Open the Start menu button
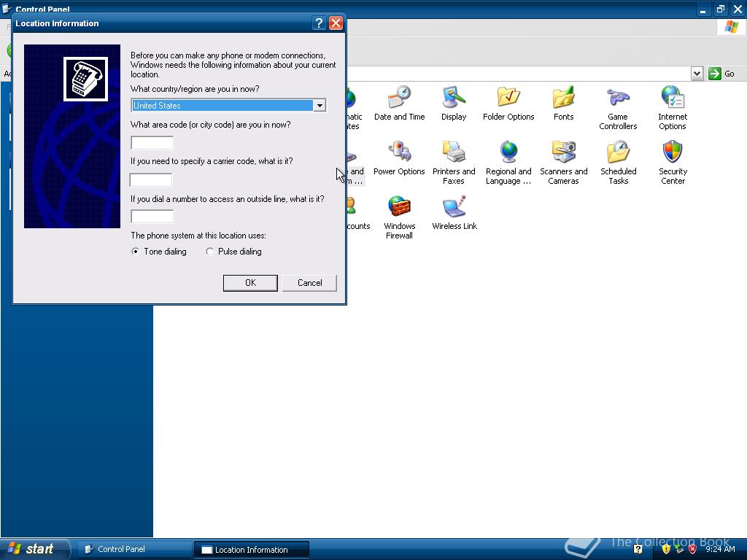This screenshot has width=747, height=560. [35, 549]
